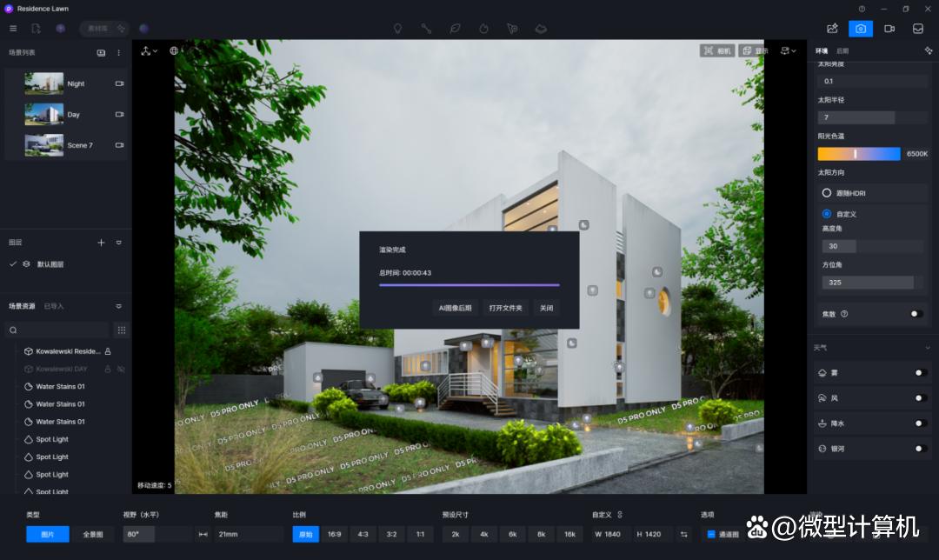Swap width and height dimensions icon

point(683,534)
